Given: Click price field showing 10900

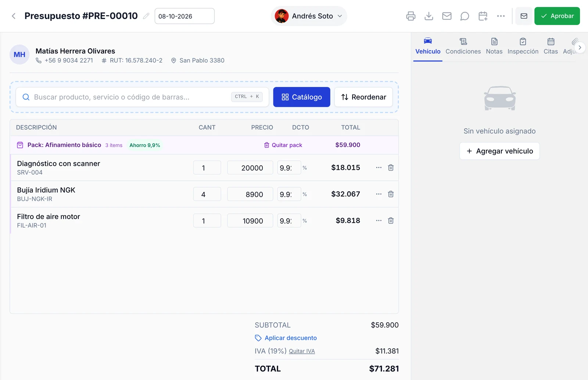Looking at the screenshot, I should [x=250, y=221].
